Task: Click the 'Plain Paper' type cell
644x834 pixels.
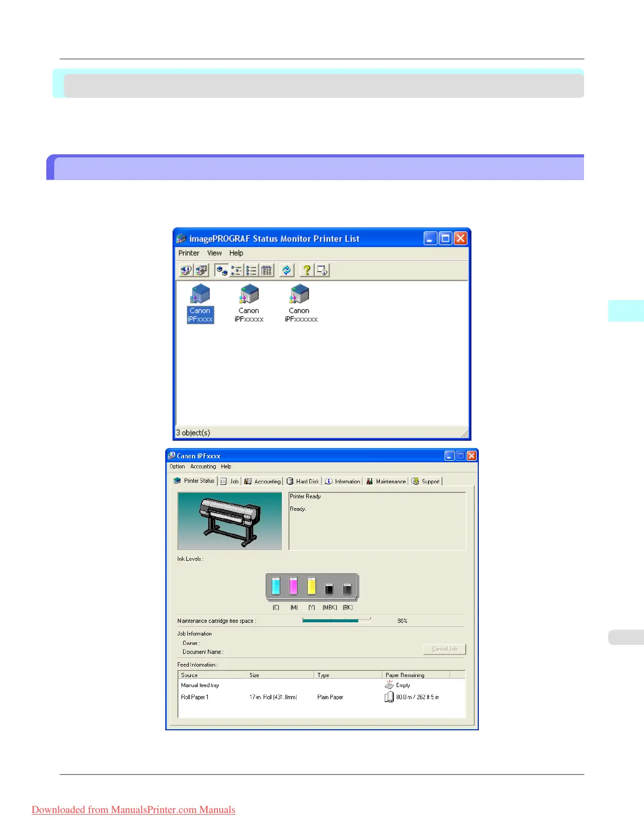Action: click(330, 697)
